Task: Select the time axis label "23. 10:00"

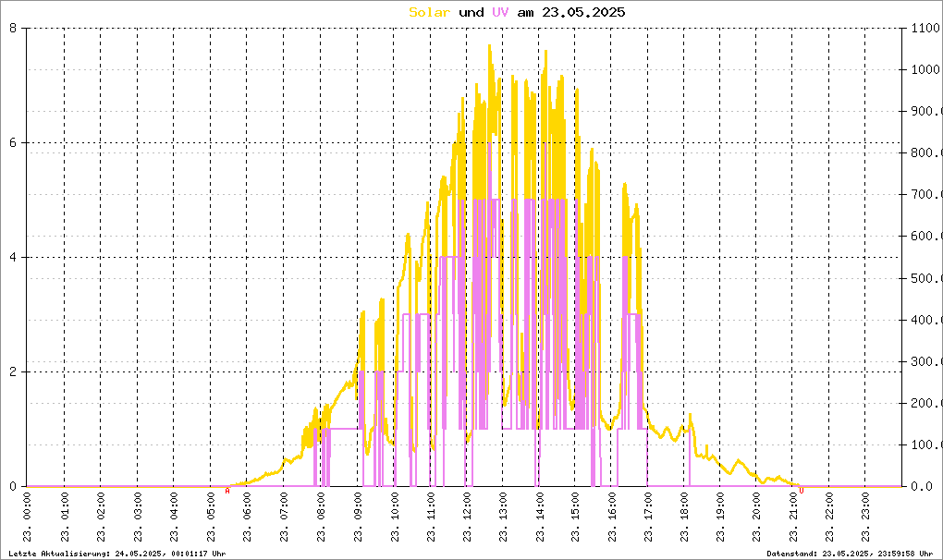Action: click(393, 517)
